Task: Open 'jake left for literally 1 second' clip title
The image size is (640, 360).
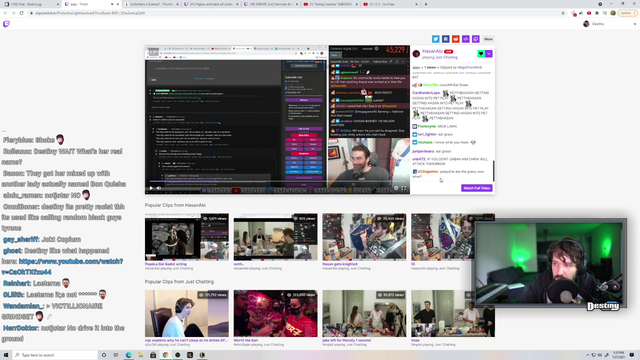Action: click(x=347, y=340)
